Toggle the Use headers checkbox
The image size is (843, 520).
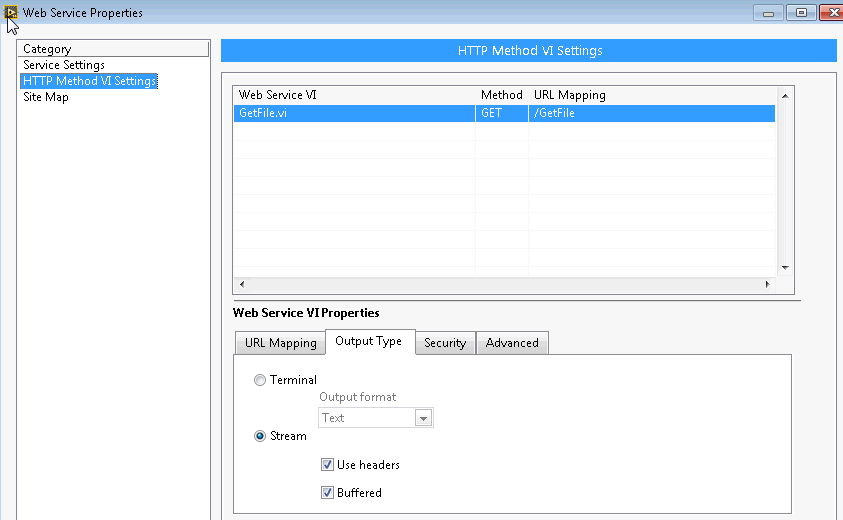(327, 465)
